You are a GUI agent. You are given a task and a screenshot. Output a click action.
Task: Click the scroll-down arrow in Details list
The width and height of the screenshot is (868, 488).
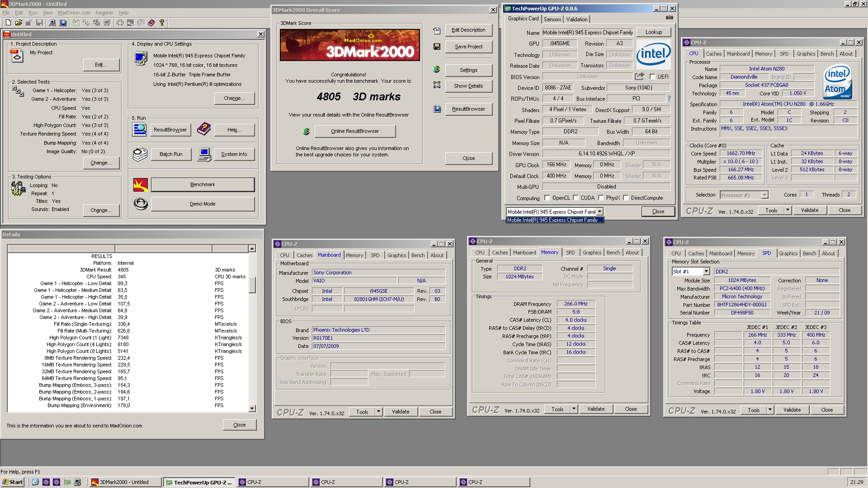pyautogui.click(x=252, y=408)
